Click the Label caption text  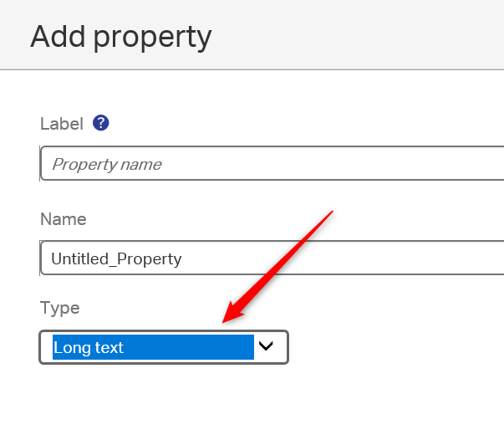coord(62,124)
